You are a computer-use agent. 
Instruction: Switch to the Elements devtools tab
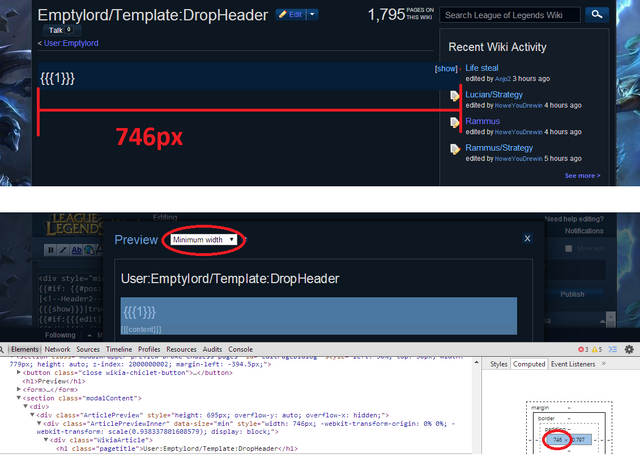click(24, 349)
